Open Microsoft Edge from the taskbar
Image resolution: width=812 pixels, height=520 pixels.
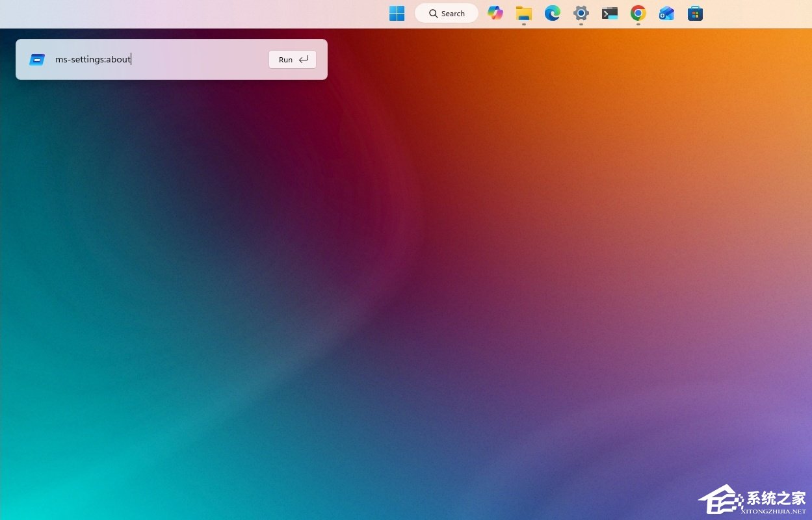pos(553,13)
